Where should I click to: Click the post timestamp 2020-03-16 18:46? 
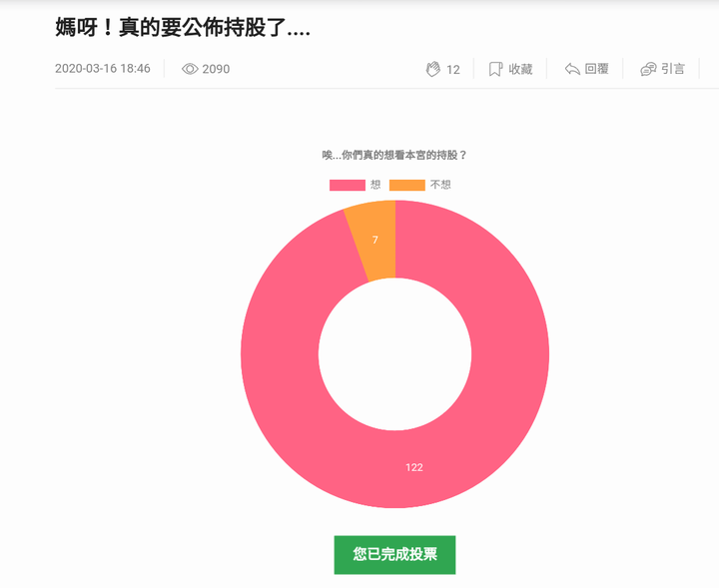pyautogui.click(x=103, y=69)
